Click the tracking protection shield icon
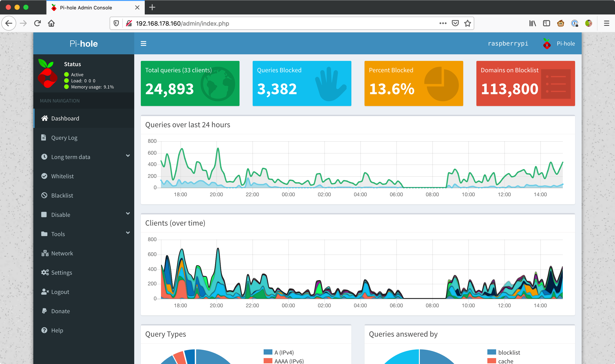 pos(116,23)
